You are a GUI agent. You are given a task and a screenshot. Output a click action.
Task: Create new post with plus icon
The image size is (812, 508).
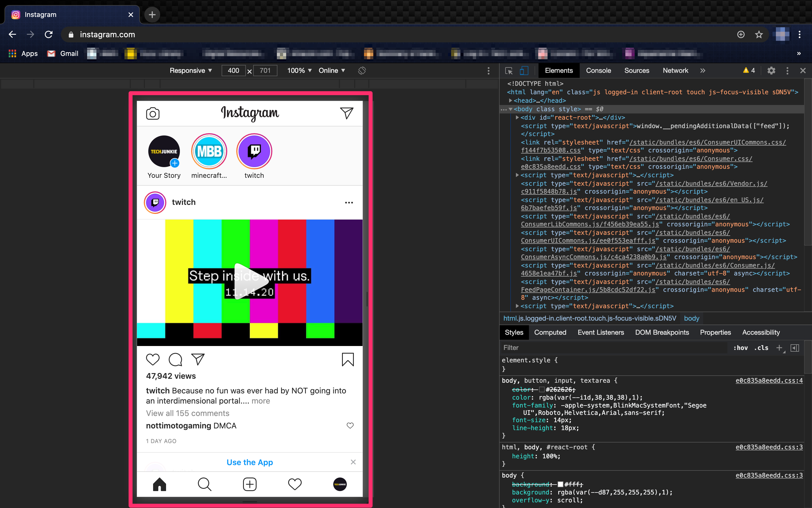(x=250, y=484)
